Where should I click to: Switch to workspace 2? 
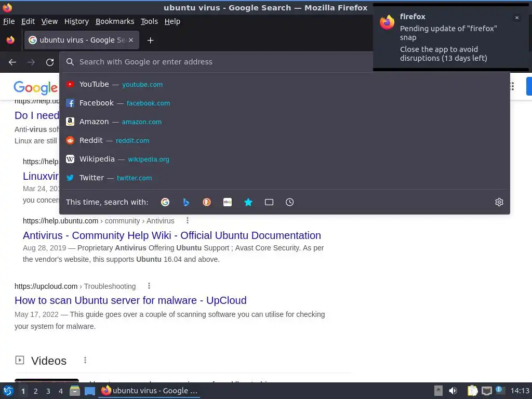tap(36, 391)
